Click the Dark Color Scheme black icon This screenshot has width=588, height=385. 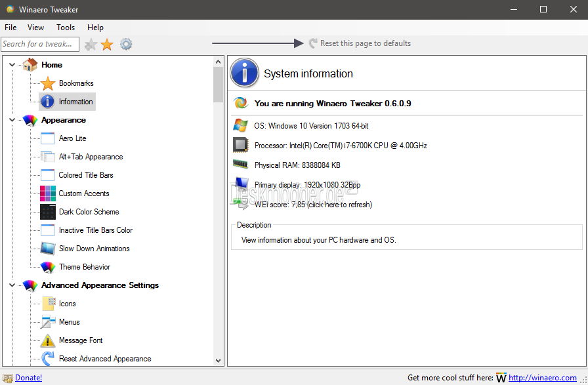click(x=48, y=212)
